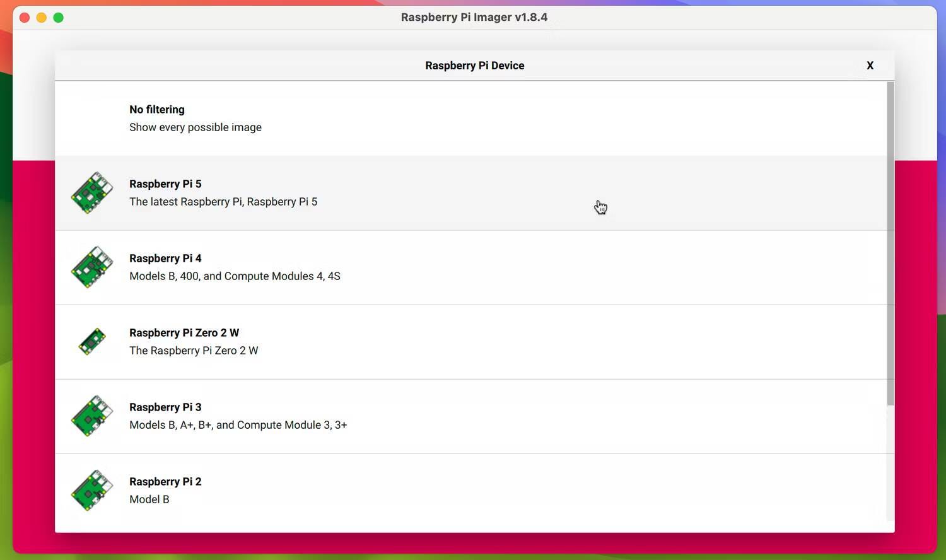Image resolution: width=946 pixels, height=560 pixels.
Task: Click the Raspberry Pi 2 board icon
Action: pyautogui.click(x=91, y=490)
